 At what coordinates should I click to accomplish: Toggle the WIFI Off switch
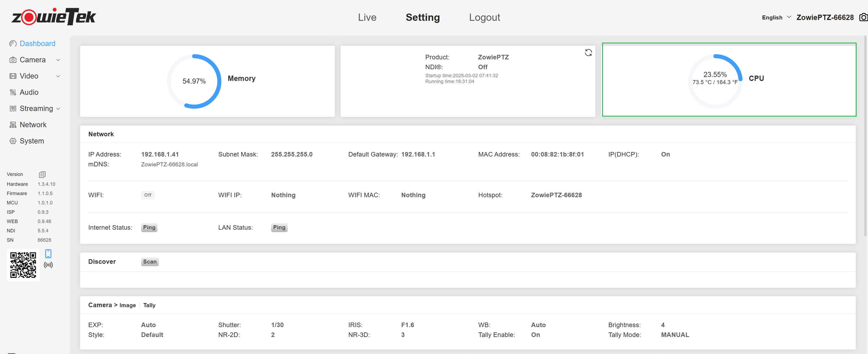[148, 195]
